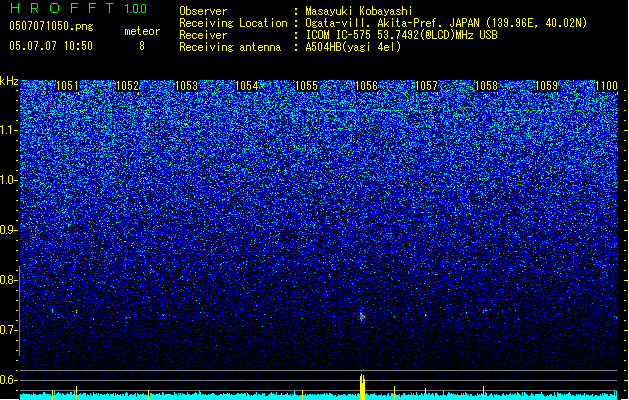Image resolution: width=629 pixels, height=400 pixels.
Task: Click the Receiving antenna field label
Action: (x=230, y=47)
